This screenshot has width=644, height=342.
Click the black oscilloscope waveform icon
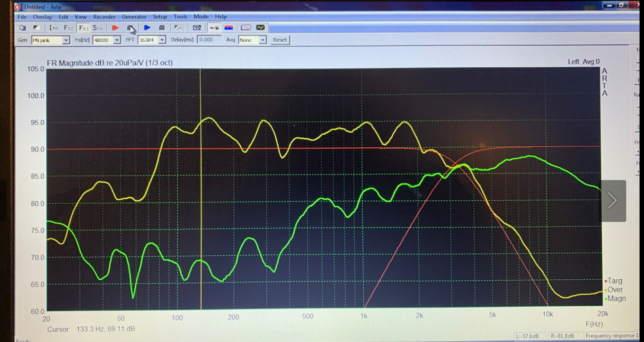[260, 28]
